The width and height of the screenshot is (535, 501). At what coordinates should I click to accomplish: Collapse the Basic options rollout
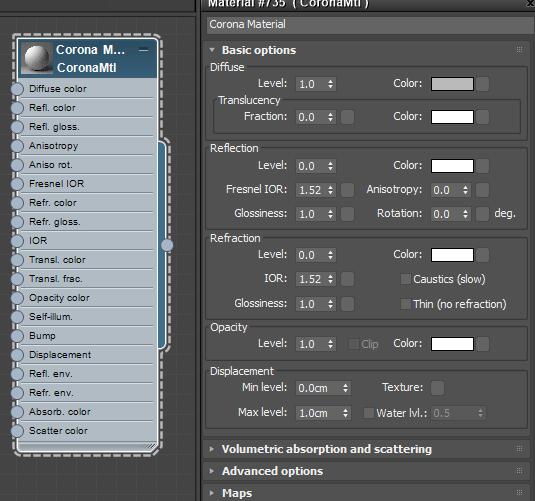[x=212, y=50]
